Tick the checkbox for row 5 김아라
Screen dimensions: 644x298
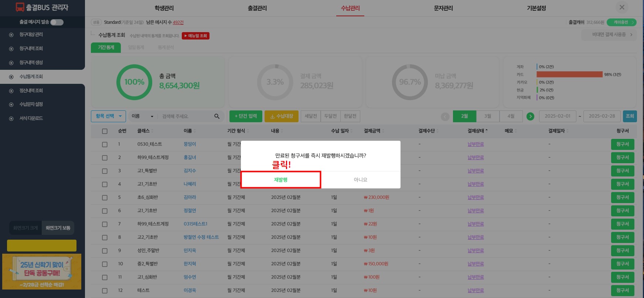pyautogui.click(x=105, y=198)
